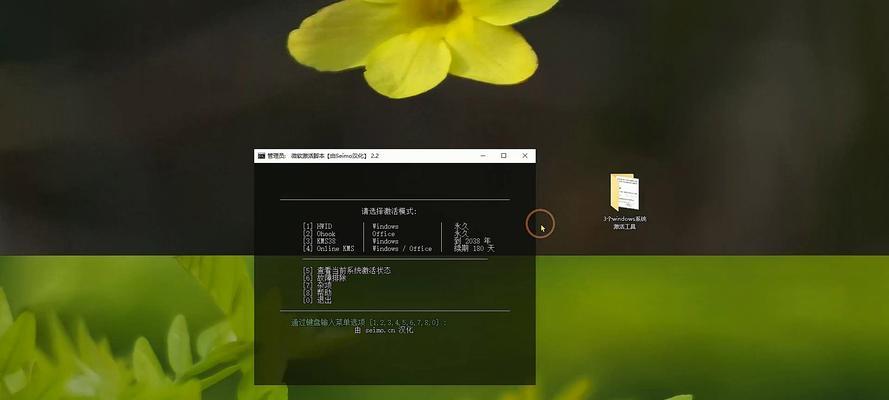
Task: Click the '[4] Online KMS' menu line
Action: click(x=329, y=249)
